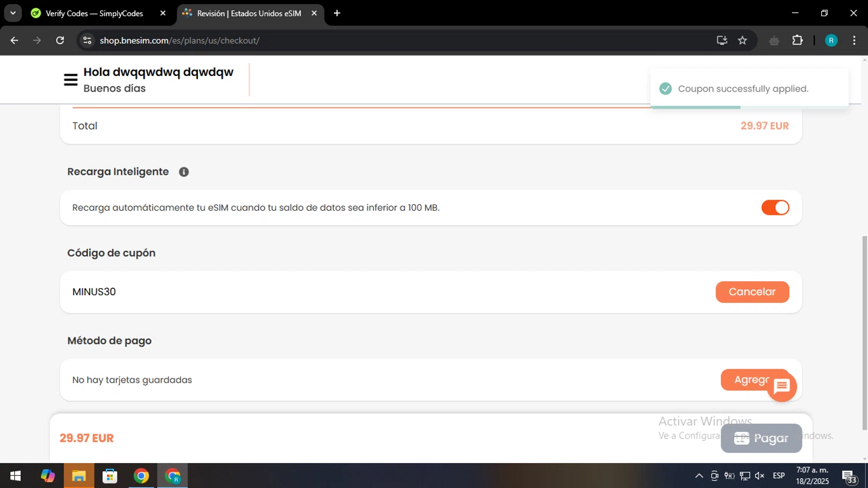This screenshot has height=488, width=868.
Task: Close the Verify Codes SimplyCodes tab
Action: 163,13
